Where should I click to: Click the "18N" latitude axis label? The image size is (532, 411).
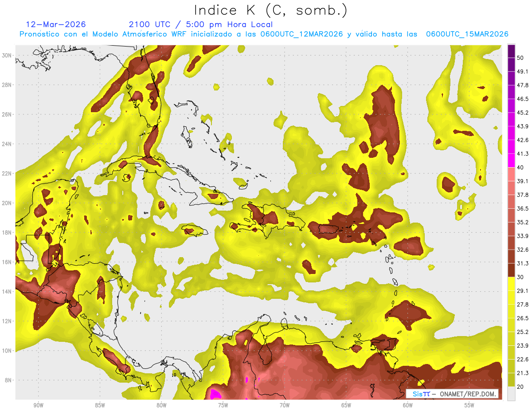click(x=7, y=232)
